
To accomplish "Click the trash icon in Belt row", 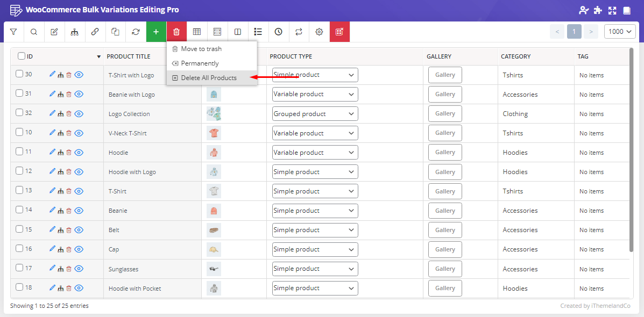I will [x=69, y=230].
